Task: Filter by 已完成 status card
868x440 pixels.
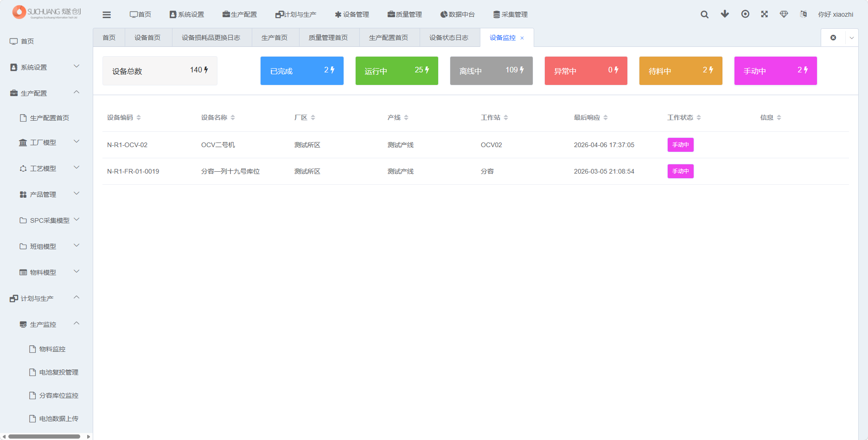Action: 302,71
